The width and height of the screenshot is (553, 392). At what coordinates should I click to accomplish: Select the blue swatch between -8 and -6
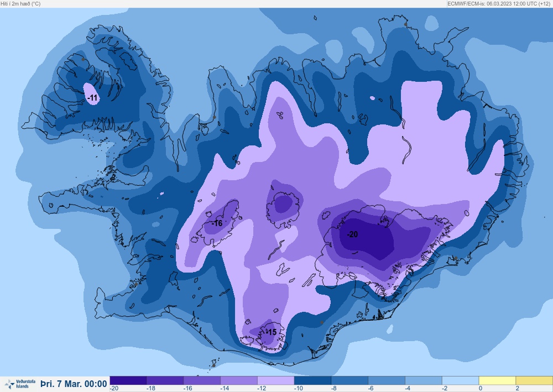tap(350, 380)
